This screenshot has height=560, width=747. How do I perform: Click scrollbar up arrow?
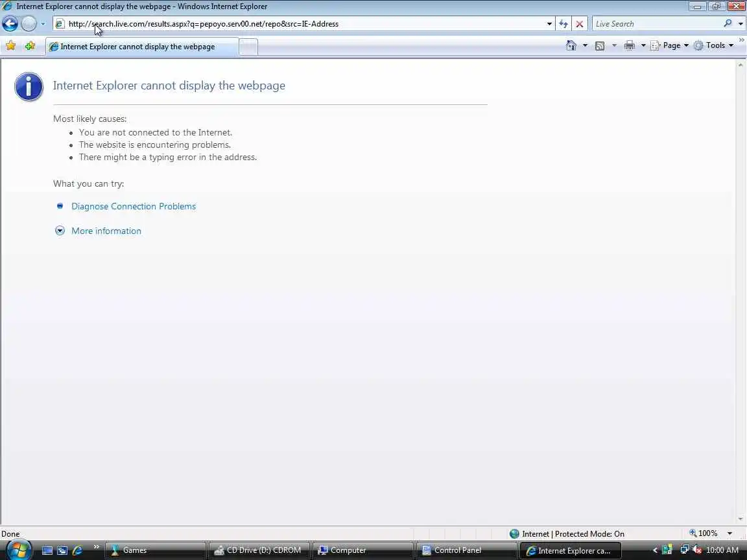(x=741, y=65)
